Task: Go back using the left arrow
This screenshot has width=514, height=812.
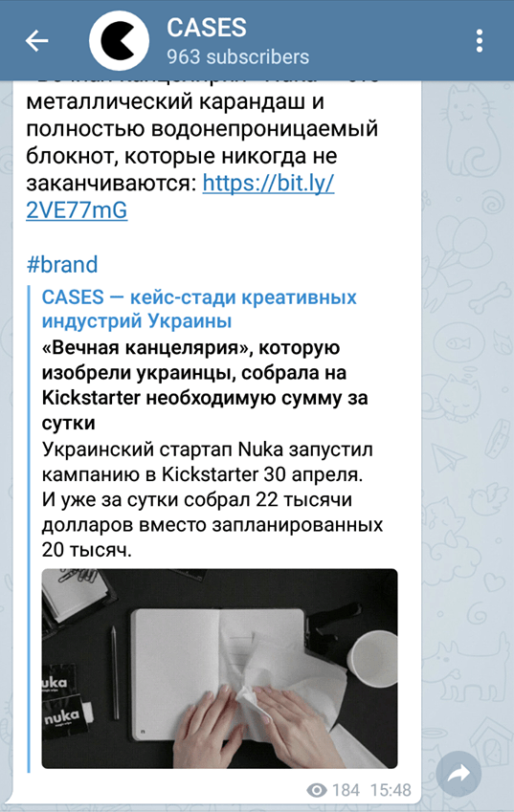Action: 36,40
